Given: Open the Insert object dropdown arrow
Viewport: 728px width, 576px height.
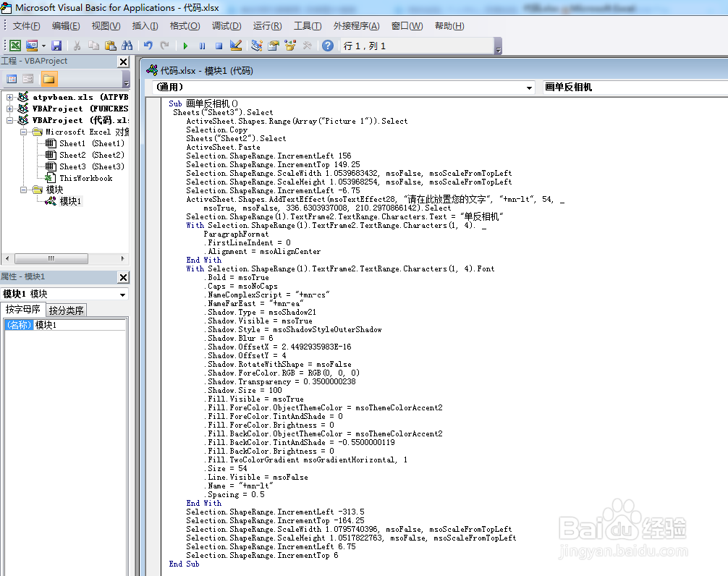Looking at the screenshot, I should pos(43,46).
